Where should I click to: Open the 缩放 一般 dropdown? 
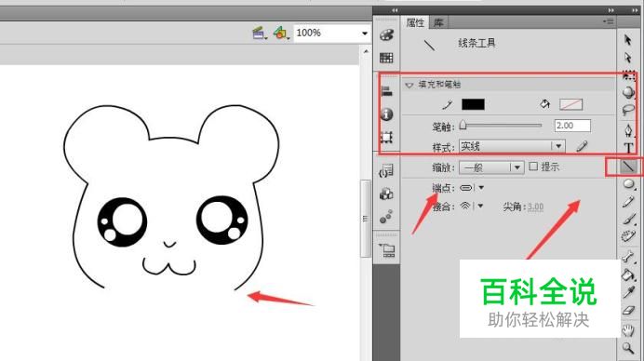click(x=491, y=167)
